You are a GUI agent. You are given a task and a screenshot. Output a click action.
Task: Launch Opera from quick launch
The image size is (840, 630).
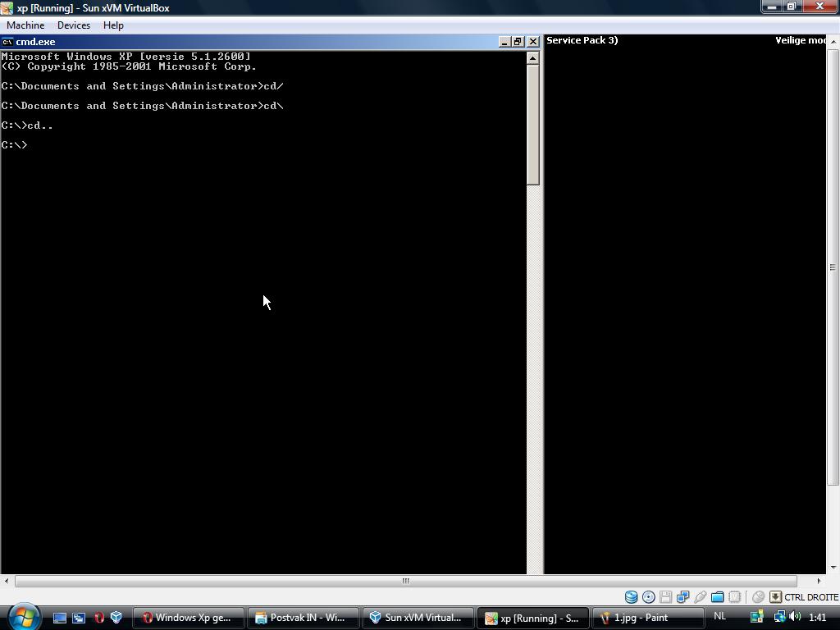pos(99,618)
